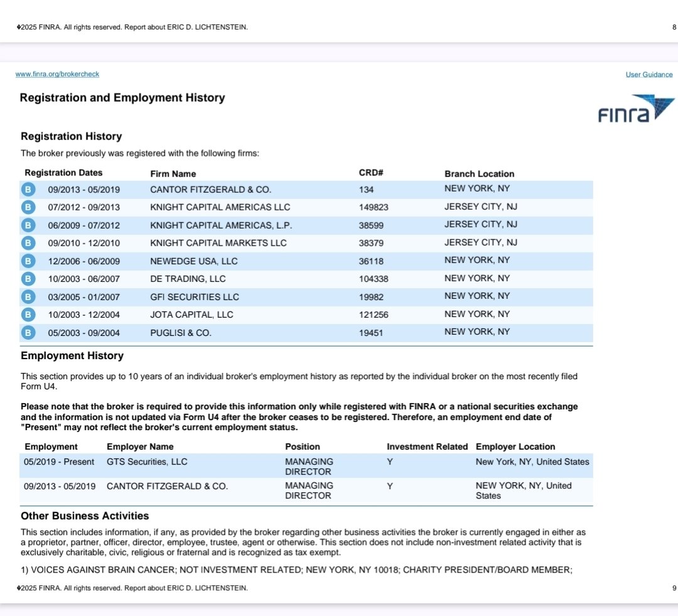Click the B icon for Newedge USA, LLC
The width and height of the screenshot is (678, 616).
point(28,261)
